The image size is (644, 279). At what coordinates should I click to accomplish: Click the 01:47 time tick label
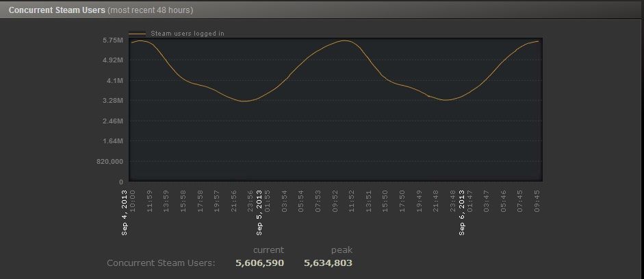(x=470, y=201)
